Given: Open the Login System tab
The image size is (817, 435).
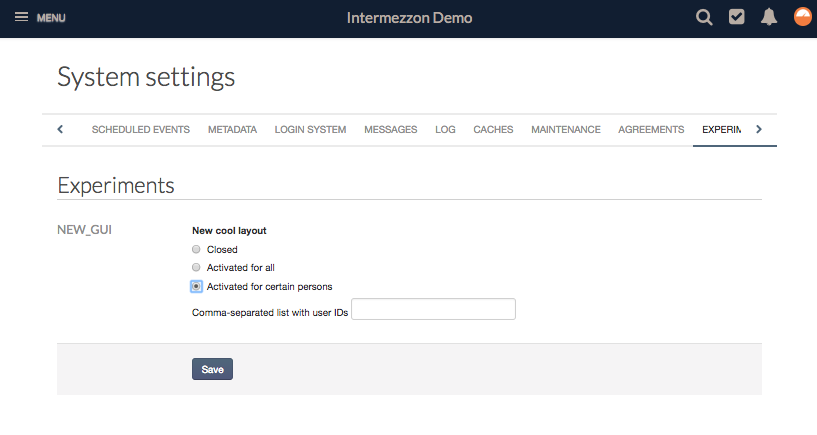Looking at the screenshot, I should [311, 130].
